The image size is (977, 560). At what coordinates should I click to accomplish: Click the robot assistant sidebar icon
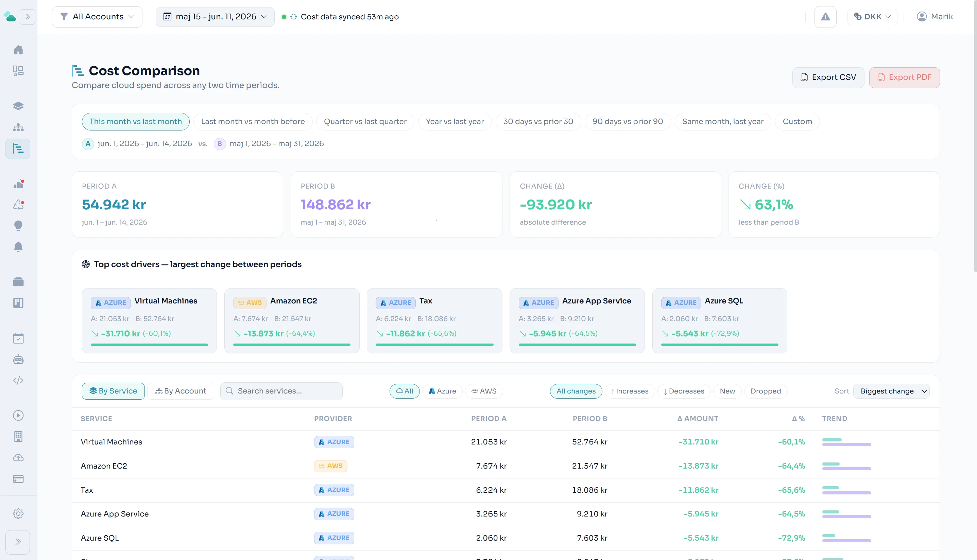(18, 360)
